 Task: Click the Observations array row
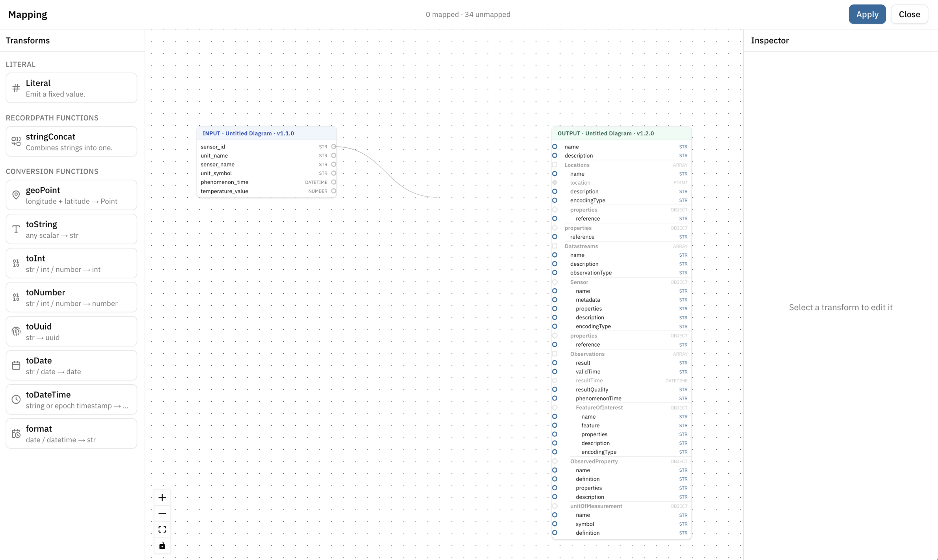point(622,354)
